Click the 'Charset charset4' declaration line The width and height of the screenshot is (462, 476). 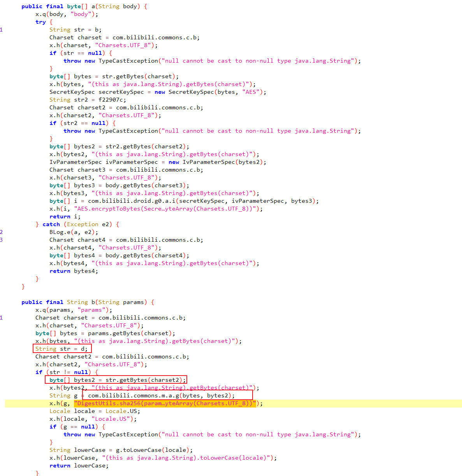[126, 240]
